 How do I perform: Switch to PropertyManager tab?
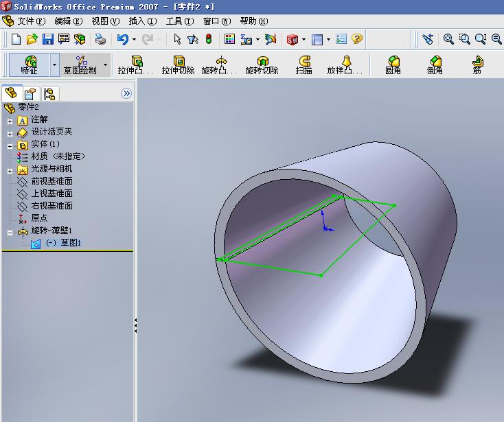[x=30, y=94]
